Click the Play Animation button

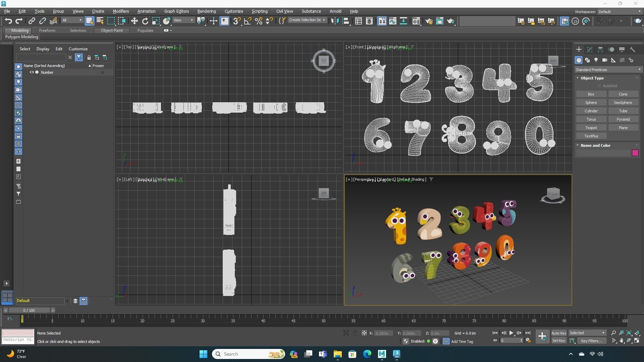pyautogui.click(x=511, y=333)
